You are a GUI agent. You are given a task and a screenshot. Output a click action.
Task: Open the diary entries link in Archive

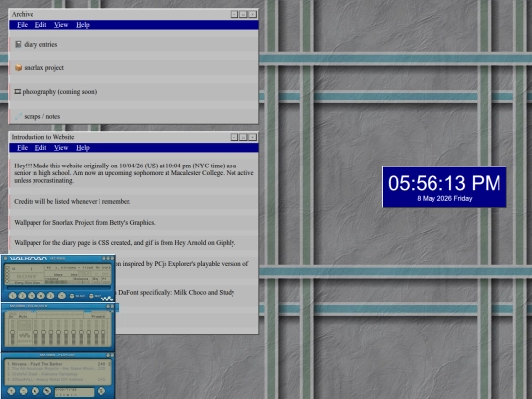40,44
